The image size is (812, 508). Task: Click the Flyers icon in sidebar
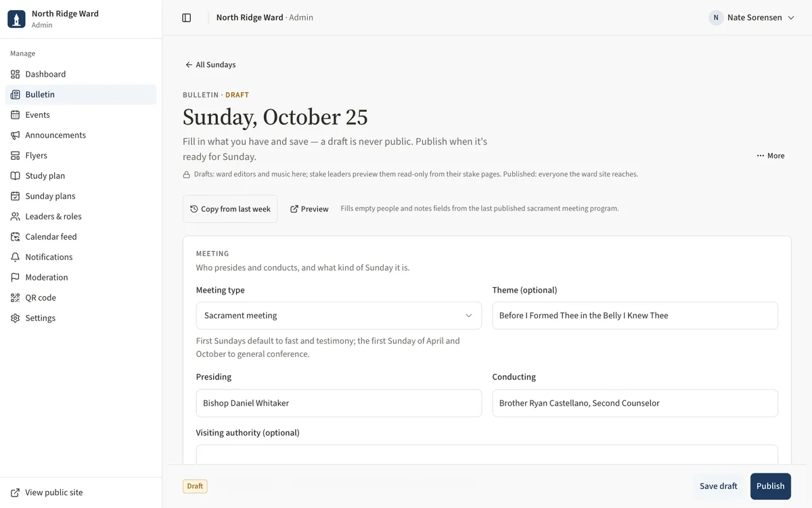[16, 156]
